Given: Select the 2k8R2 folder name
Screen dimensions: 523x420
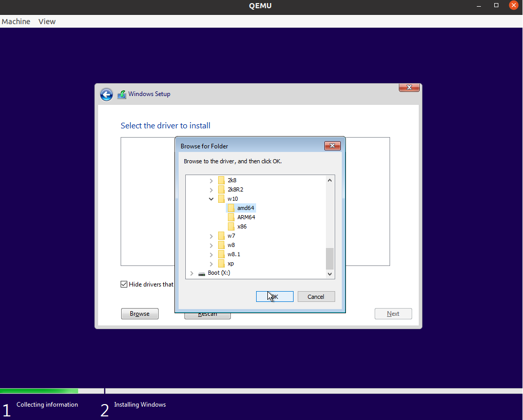Looking at the screenshot, I should tap(236, 189).
